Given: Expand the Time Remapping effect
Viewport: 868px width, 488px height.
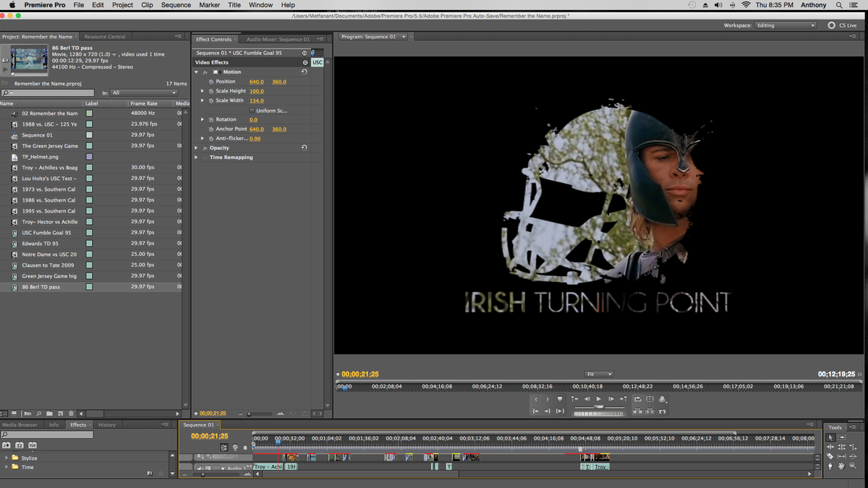Looking at the screenshot, I should point(196,157).
